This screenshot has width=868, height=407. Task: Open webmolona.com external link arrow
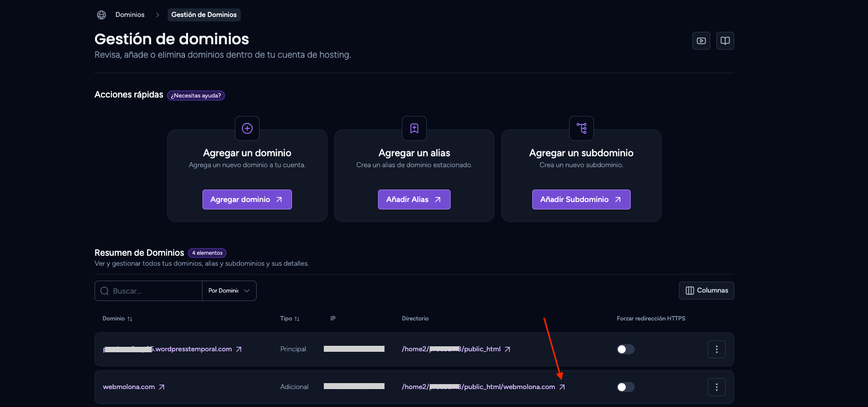point(162,387)
